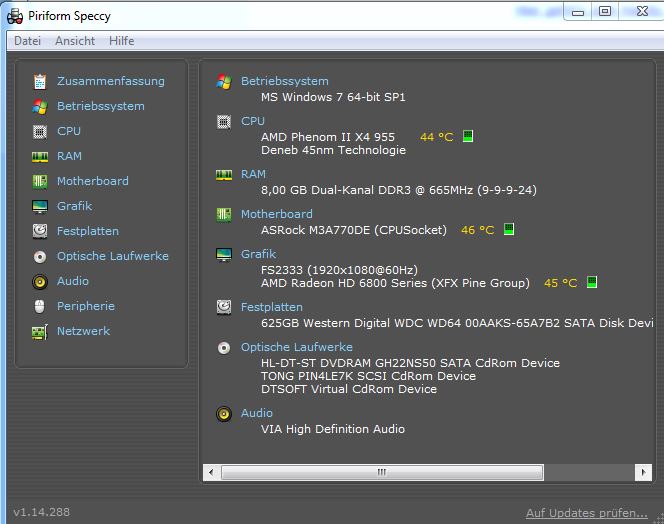
Task: Click the HL-DT-ST DVDRAM GH22NS50 device text
Action: (x=410, y=363)
